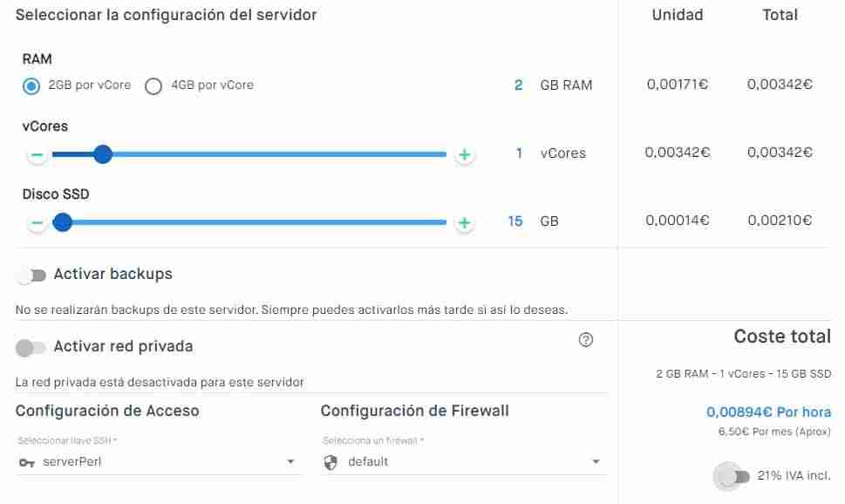The width and height of the screenshot is (845, 504).
Task: Increase vCores with the plus button
Action: pyautogui.click(x=464, y=154)
